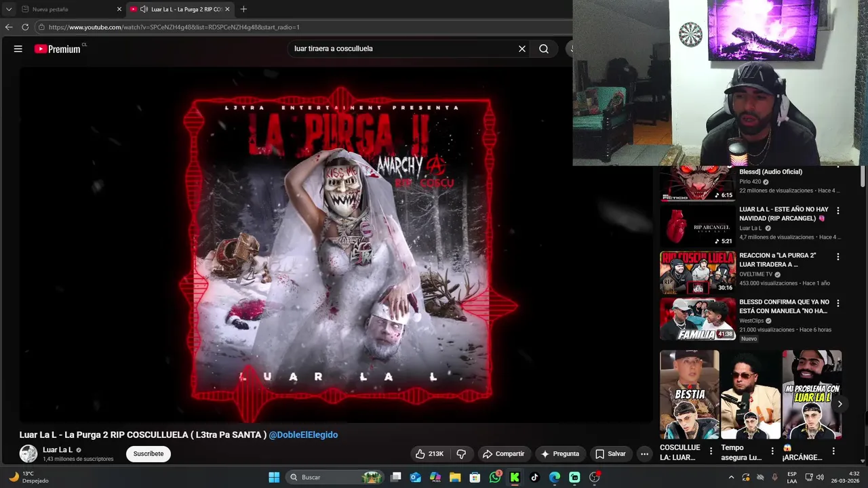
Task: Close the Luar La L YouTube tab
Action: [227, 9]
